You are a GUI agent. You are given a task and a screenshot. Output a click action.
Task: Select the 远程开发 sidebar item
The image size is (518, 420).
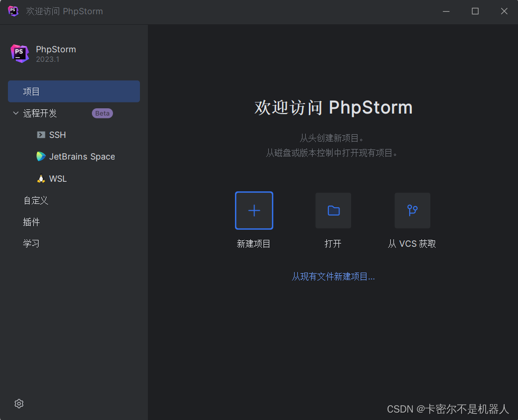(74, 113)
